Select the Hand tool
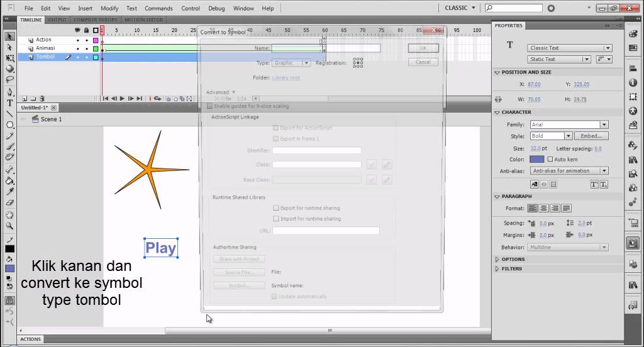Viewport: 644px width, 347px height. click(x=9, y=215)
